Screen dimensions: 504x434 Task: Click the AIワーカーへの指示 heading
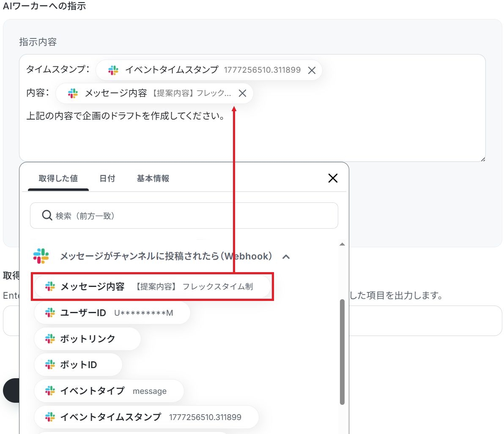(44, 6)
